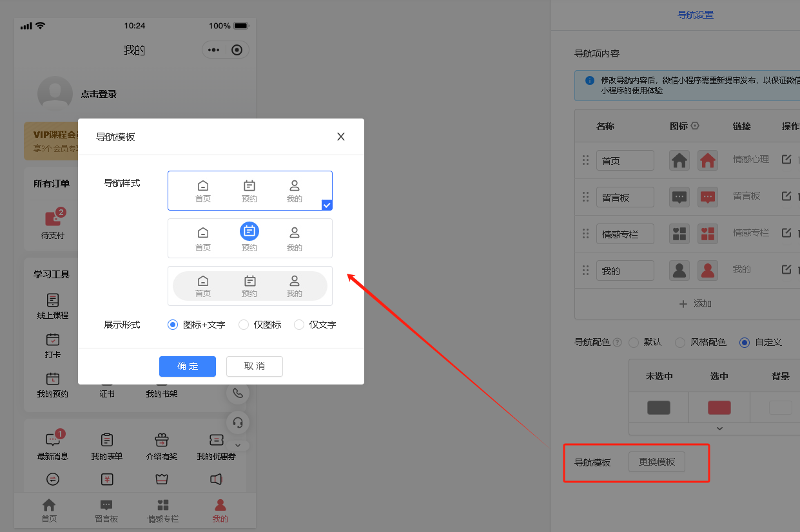The image size is (800, 532).
Task: Cancel the dialog with 取消 button
Action: tap(255, 366)
